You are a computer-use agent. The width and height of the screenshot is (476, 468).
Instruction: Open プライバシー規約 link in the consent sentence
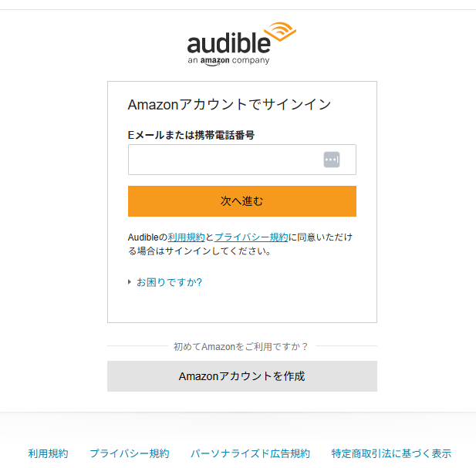pyautogui.click(x=251, y=237)
